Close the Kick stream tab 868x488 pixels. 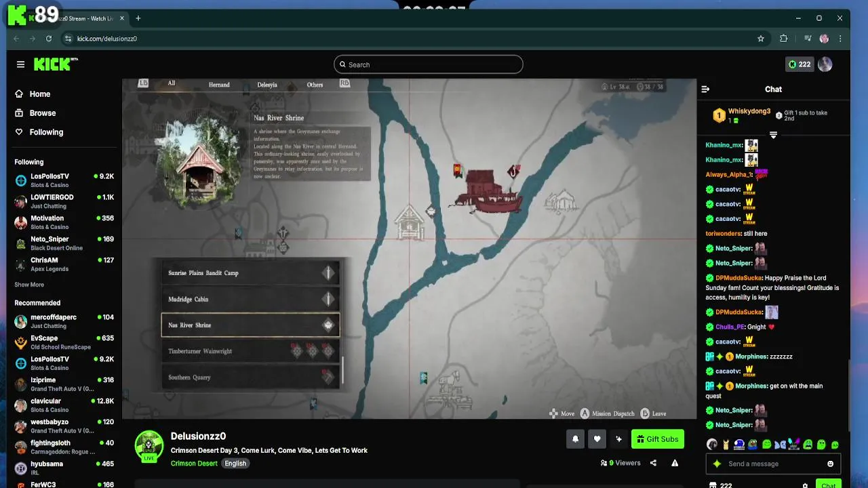click(x=121, y=18)
